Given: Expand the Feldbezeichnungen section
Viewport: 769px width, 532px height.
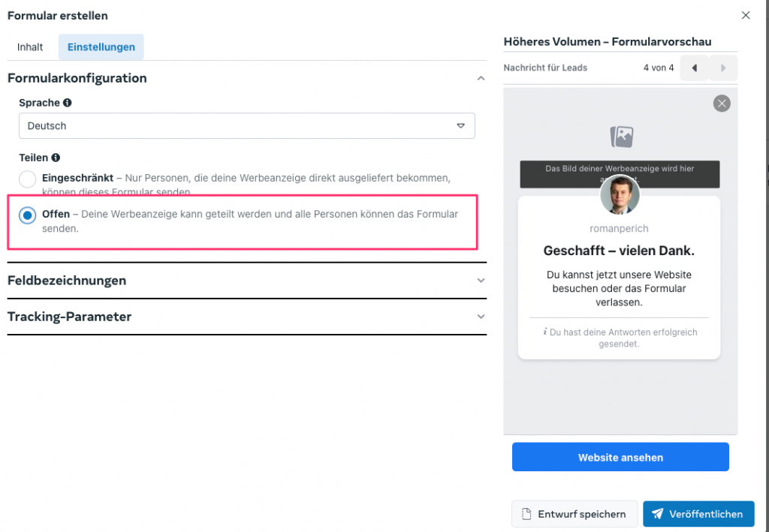Looking at the screenshot, I should 481,281.
